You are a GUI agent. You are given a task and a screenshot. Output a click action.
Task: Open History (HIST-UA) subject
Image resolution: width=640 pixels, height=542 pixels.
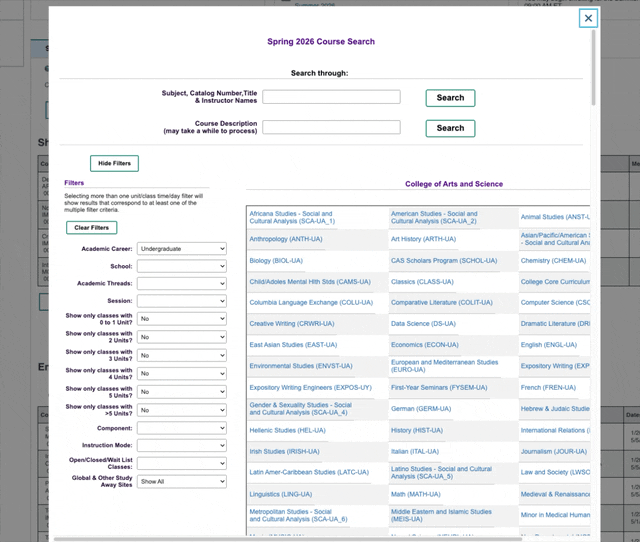pos(417,431)
